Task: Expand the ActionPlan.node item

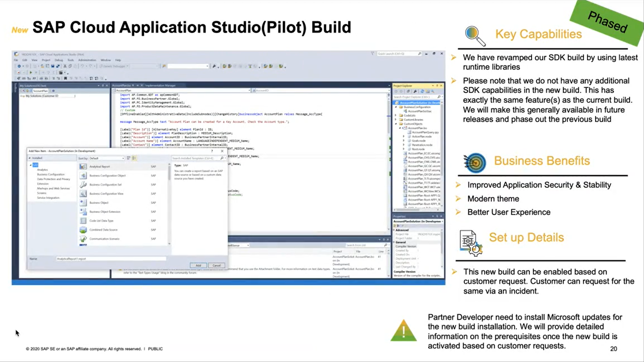Action: coord(404,137)
